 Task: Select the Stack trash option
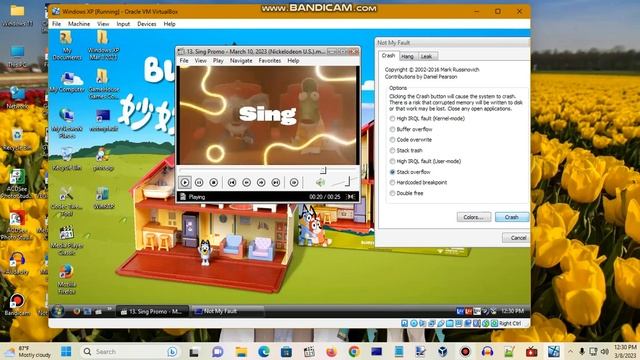(x=406, y=150)
